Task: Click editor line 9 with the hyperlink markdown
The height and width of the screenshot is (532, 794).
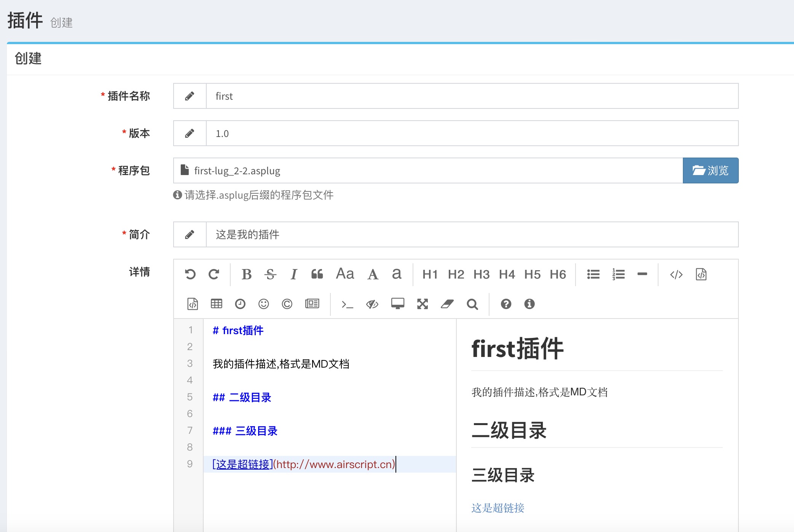Action: point(330,464)
